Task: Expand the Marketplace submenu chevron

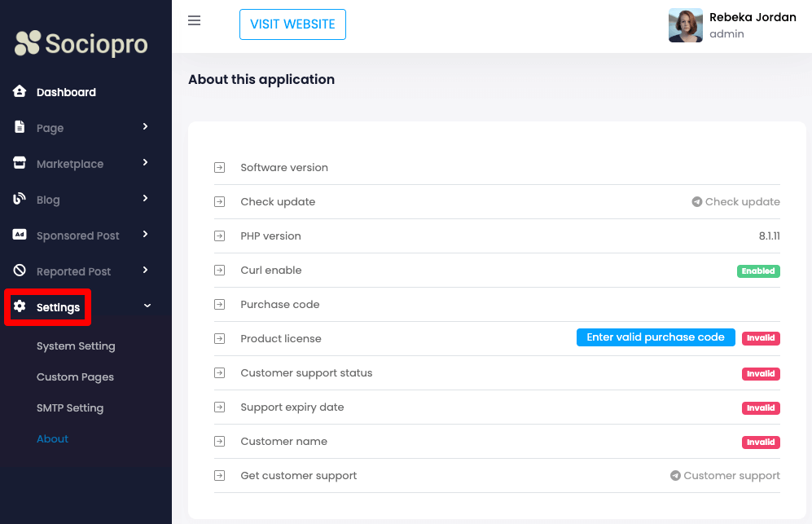Action: coord(146,162)
